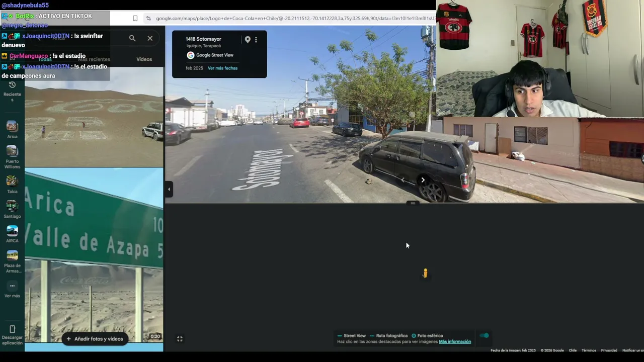Open the Puerto Williams place icon

coord(12,151)
